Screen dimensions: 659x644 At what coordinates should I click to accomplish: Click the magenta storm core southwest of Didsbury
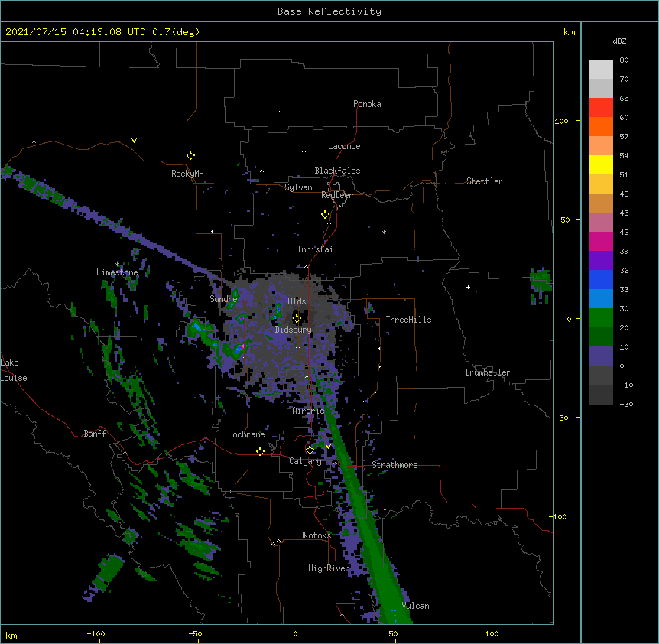click(x=243, y=346)
